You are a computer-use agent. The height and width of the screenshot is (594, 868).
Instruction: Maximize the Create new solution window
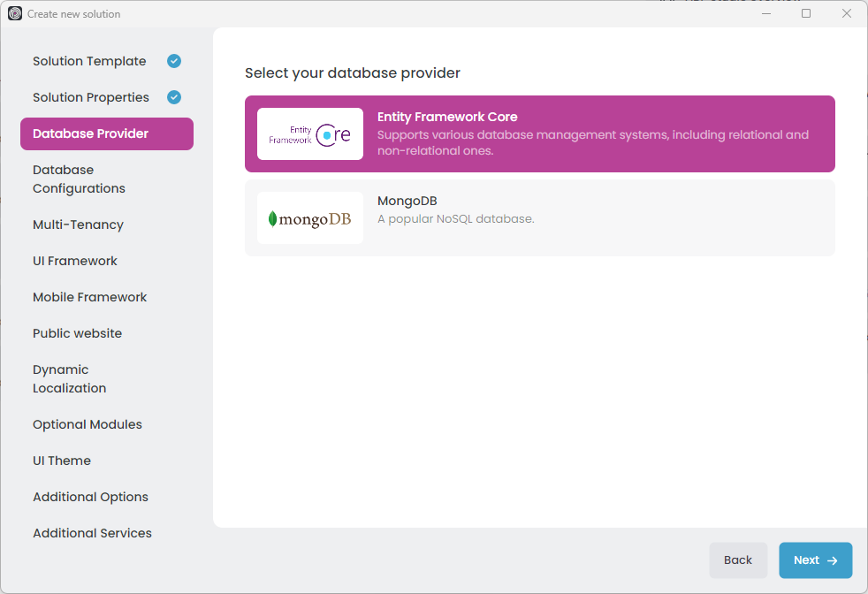coord(806,13)
